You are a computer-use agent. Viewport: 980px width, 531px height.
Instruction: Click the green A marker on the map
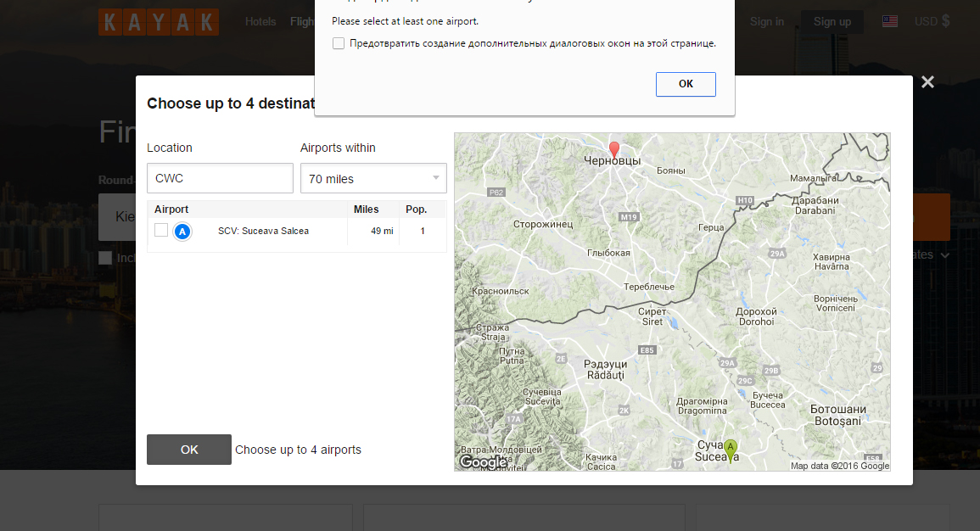pos(730,449)
